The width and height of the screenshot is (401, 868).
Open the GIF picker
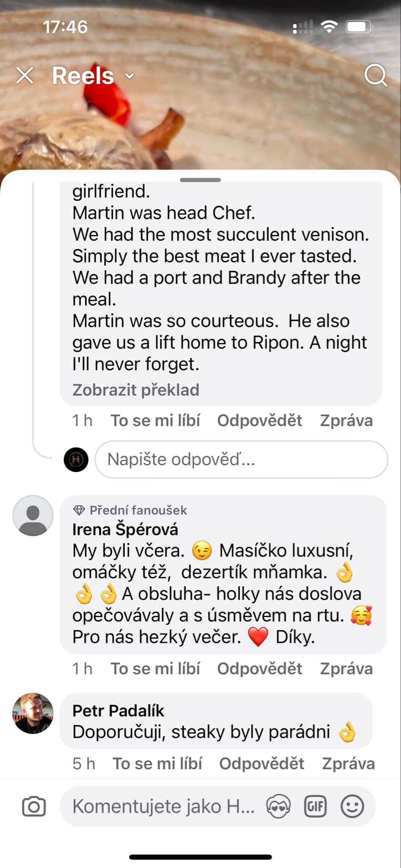click(315, 806)
